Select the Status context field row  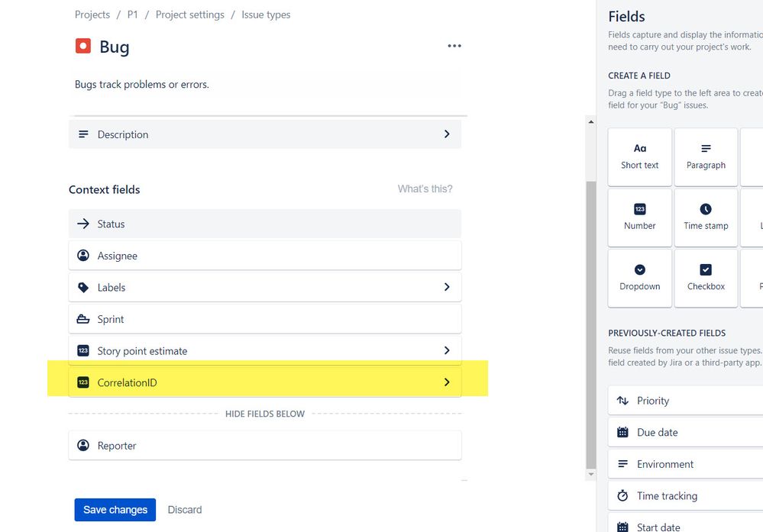click(265, 224)
